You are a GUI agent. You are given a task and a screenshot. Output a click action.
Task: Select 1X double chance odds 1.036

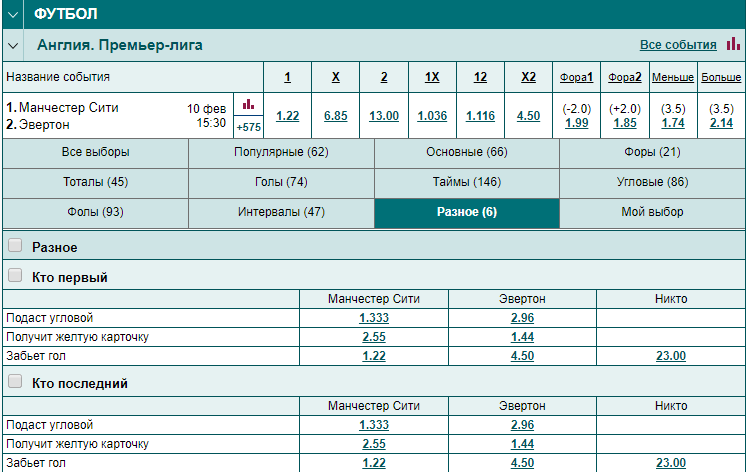(x=432, y=116)
